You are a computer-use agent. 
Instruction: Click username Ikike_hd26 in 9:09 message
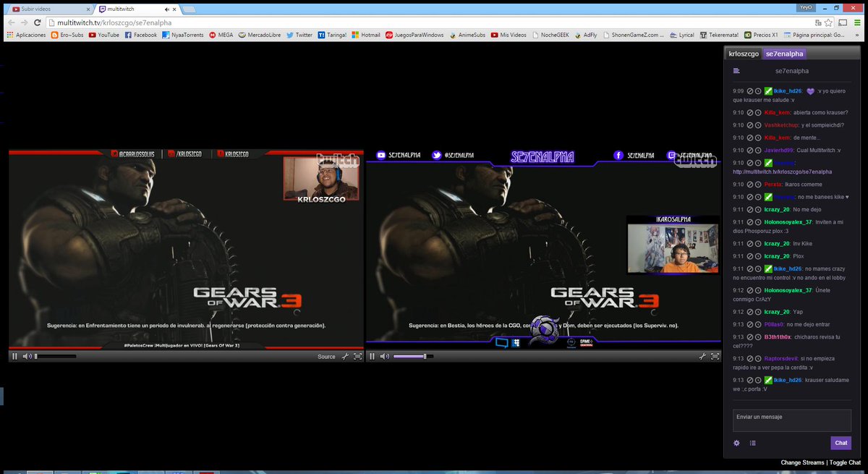click(788, 91)
